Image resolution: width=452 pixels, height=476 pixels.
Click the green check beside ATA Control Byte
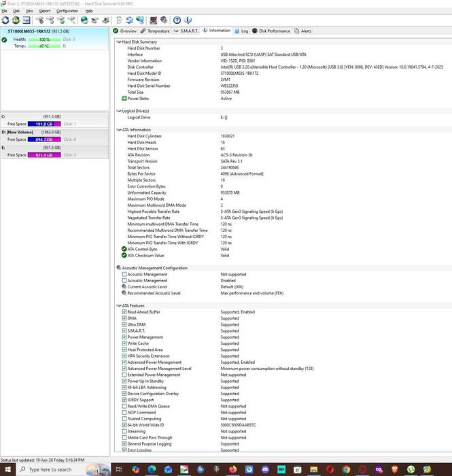tap(124, 249)
